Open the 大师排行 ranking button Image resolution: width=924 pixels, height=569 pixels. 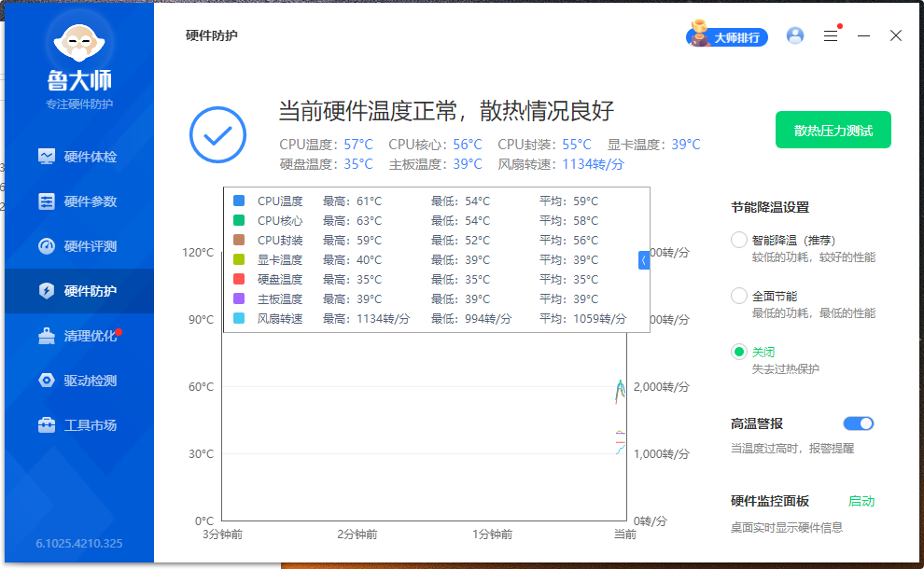click(727, 37)
